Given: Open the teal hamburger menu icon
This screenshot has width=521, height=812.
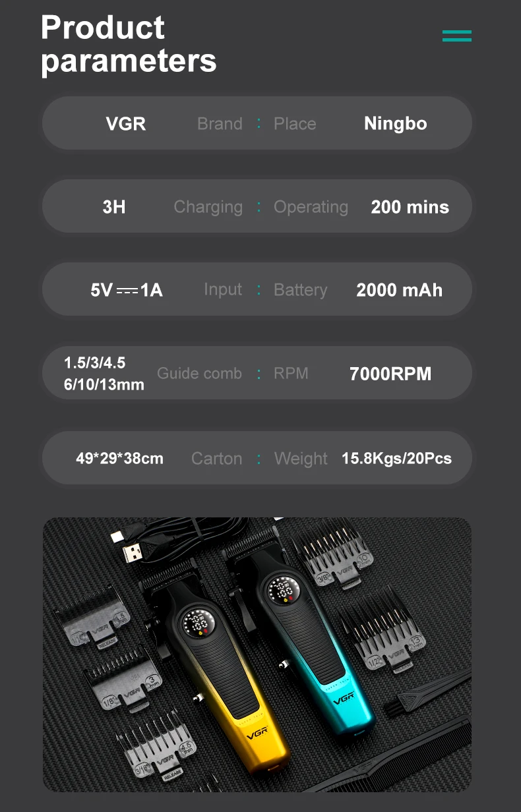Looking at the screenshot, I should pyautogui.click(x=456, y=36).
